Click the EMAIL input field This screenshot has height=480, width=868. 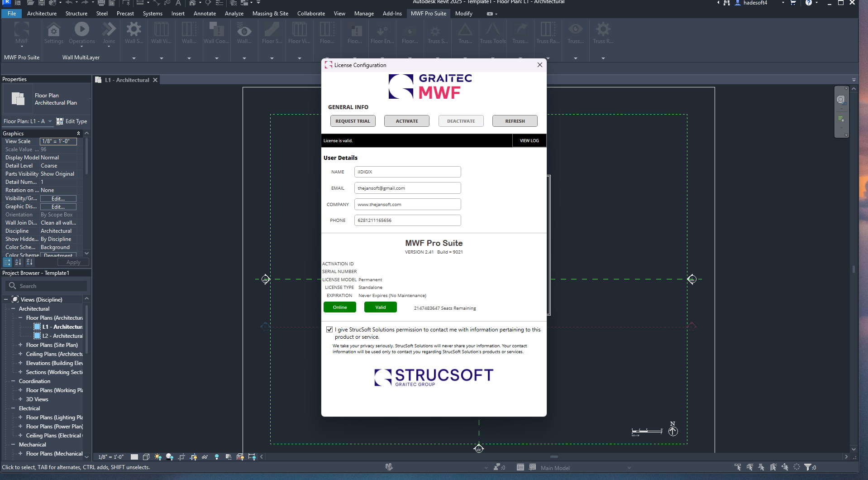point(407,188)
